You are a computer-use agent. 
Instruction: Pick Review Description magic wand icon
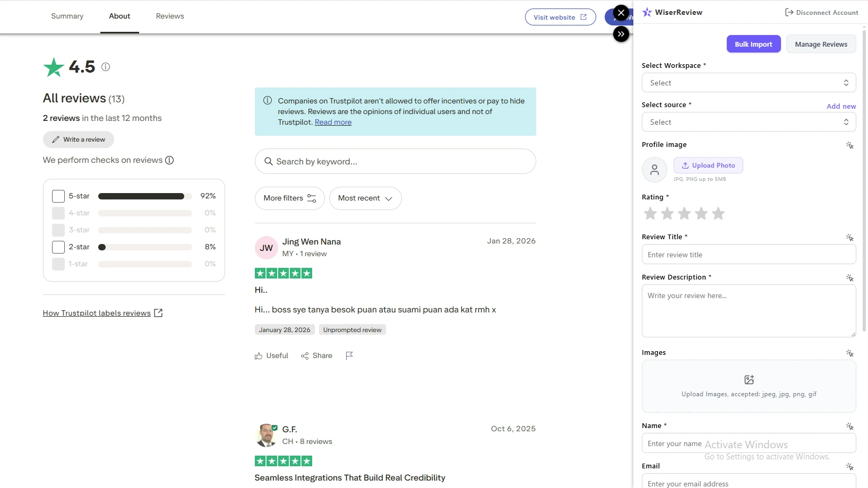coord(849,277)
